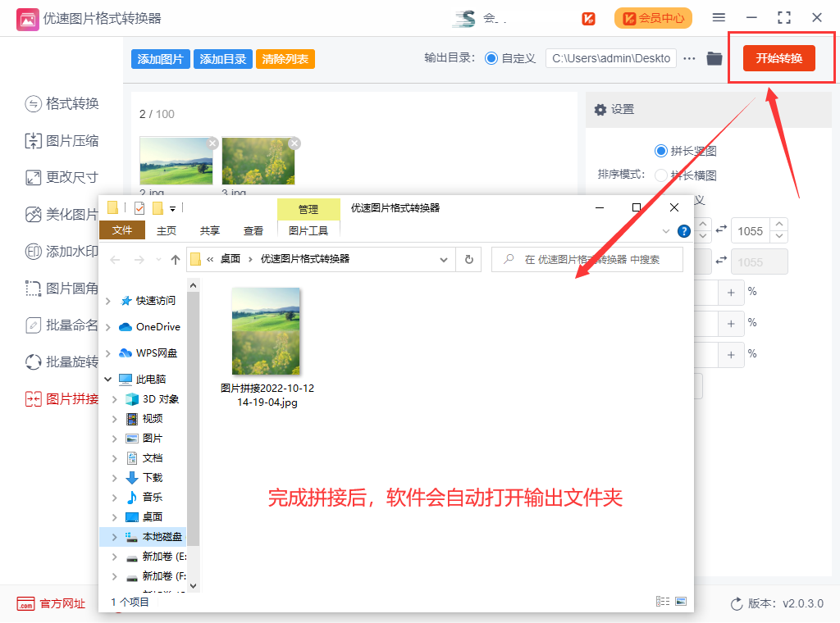Go up one folder level in Explorer
The height and width of the screenshot is (623, 840).
click(176, 259)
